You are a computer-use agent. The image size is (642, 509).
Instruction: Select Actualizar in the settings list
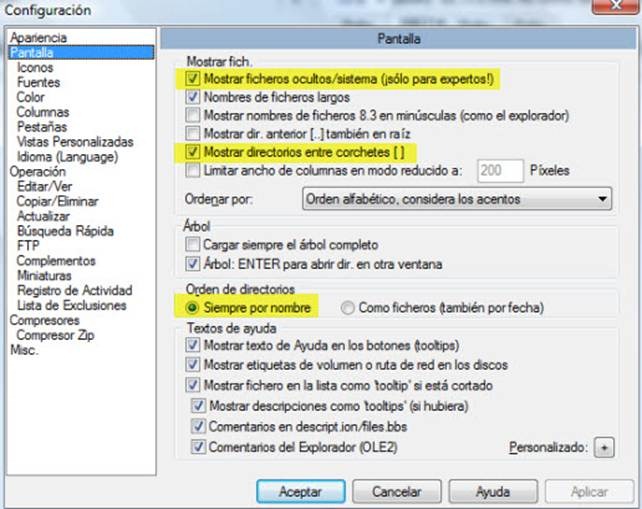[43, 216]
